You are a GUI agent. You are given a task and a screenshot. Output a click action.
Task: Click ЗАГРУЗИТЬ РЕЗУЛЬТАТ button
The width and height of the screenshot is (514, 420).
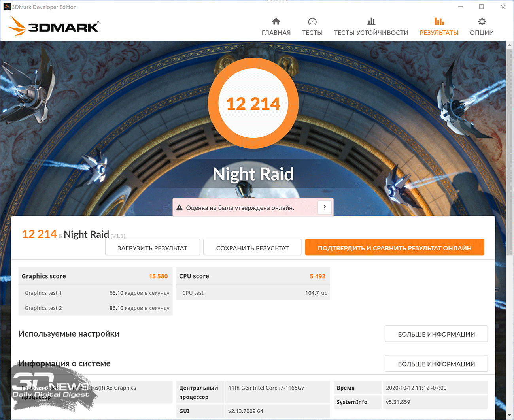153,248
